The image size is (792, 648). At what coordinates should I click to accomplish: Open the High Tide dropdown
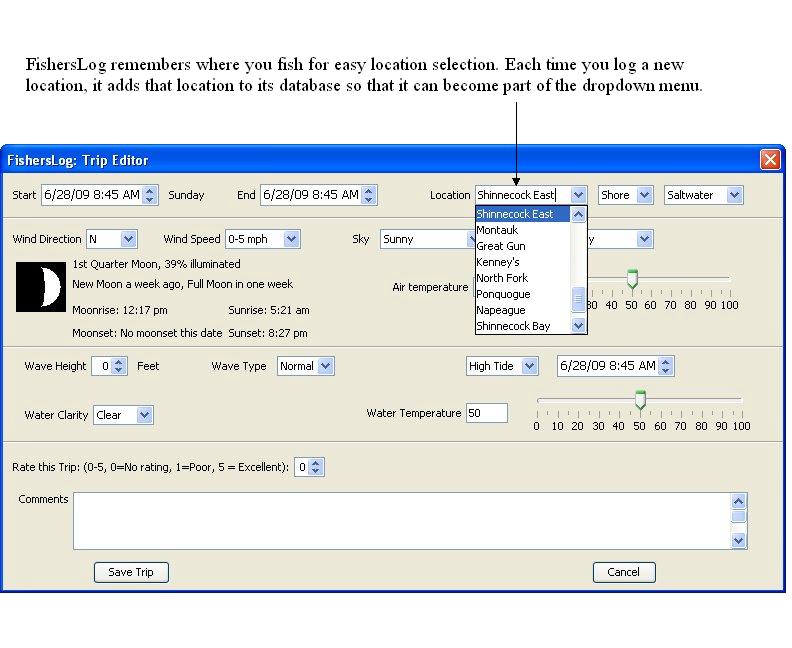pyautogui.click(x=529, y=366)
